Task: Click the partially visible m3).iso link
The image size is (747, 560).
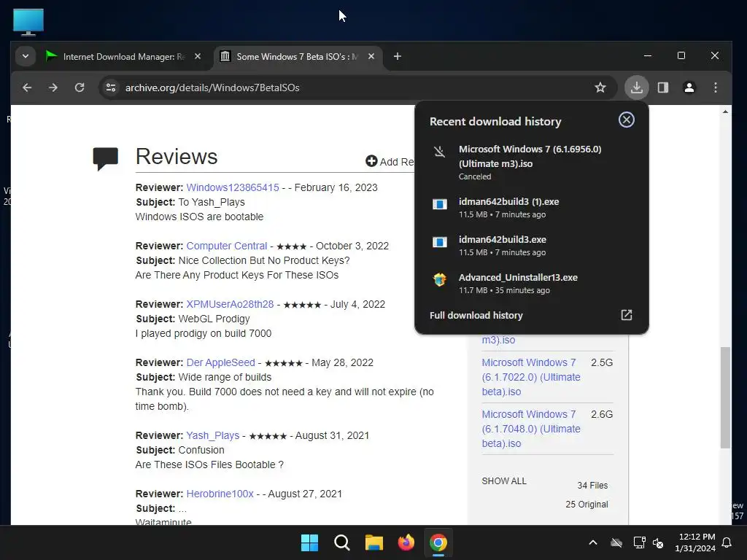Action: 498,340
